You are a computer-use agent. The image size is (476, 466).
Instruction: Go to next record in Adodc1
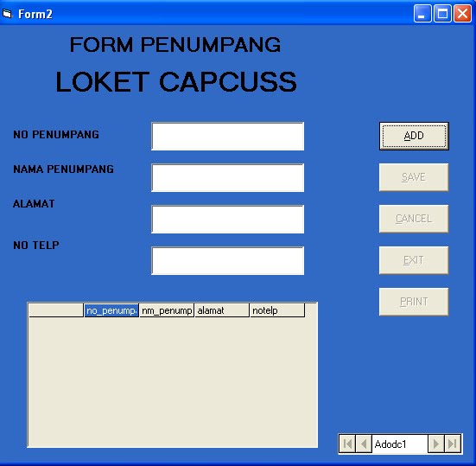(x=436, y=444)
